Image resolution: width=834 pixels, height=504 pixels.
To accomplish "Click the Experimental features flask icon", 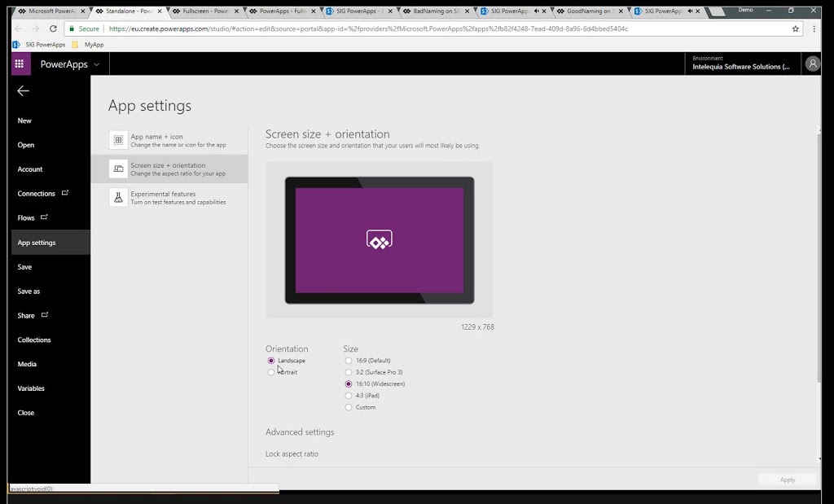I will [x=118, y=198].
